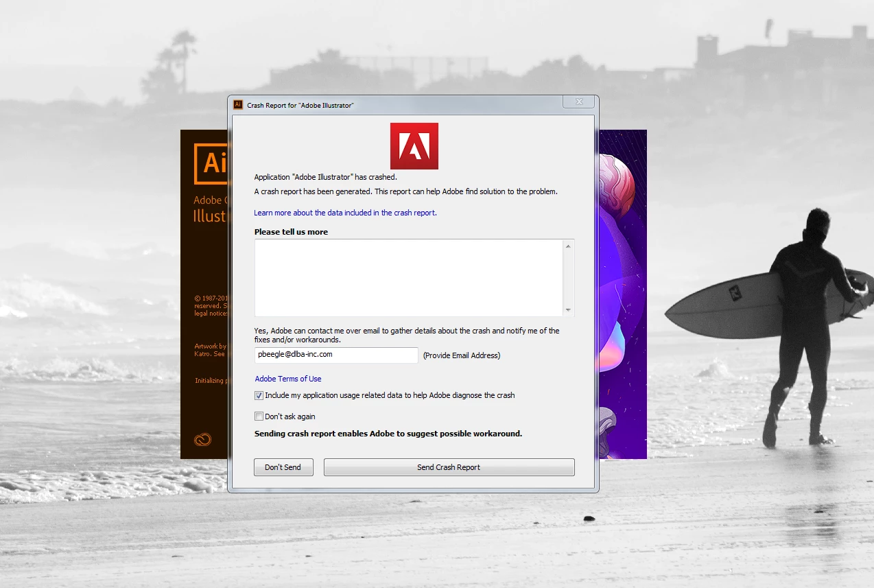Click the "Sending crash report enables Adobe" text

(x=388, y=434)
